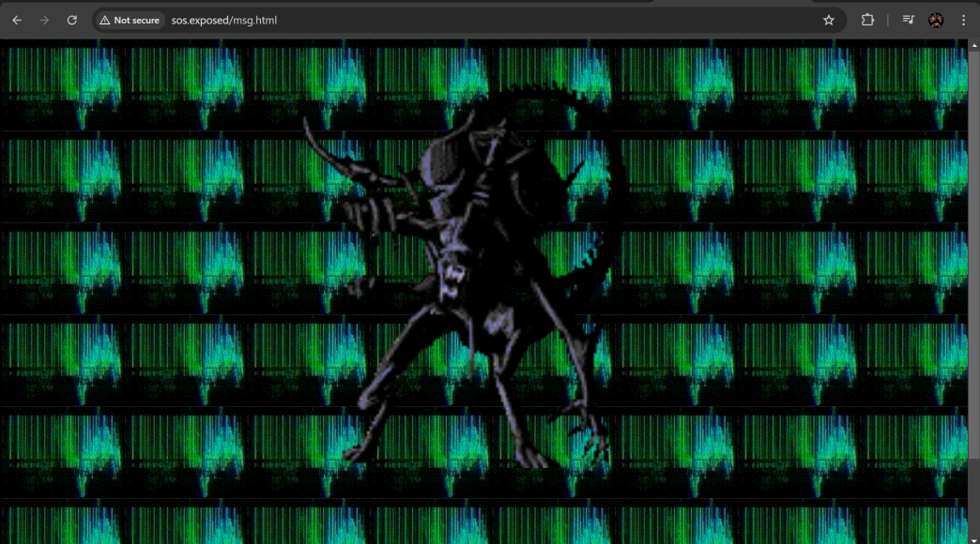Open the media control icon
This screenshot has height=544, width=980.
pyautogui.click(x=908, y=20)
